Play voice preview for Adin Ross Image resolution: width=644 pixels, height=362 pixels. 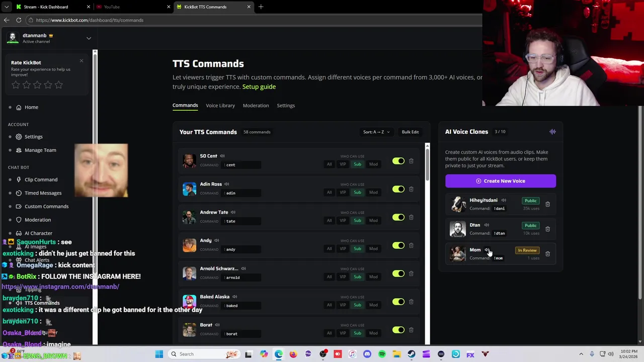[227, 184]
